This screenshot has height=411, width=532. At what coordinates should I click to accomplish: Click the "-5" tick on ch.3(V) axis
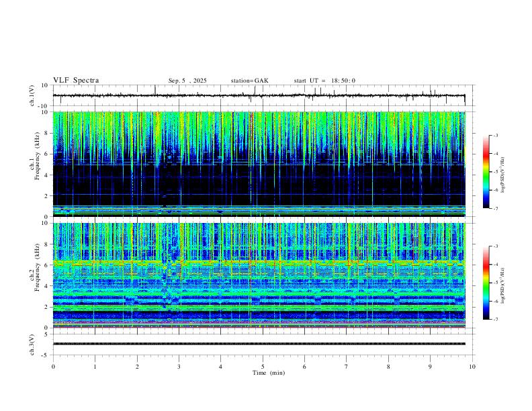click(46, 355)
